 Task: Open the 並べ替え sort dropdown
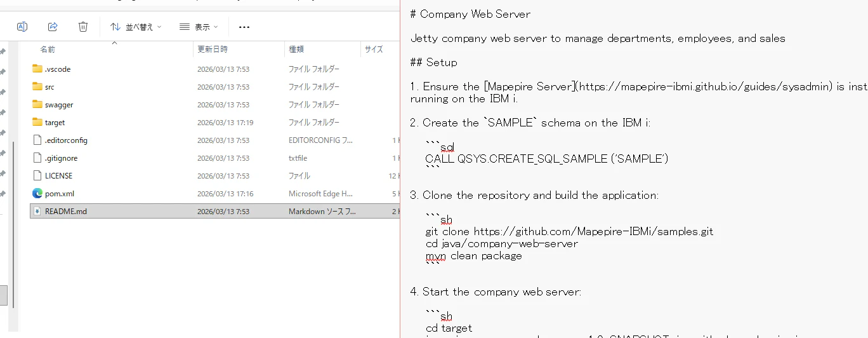point(136,27)
